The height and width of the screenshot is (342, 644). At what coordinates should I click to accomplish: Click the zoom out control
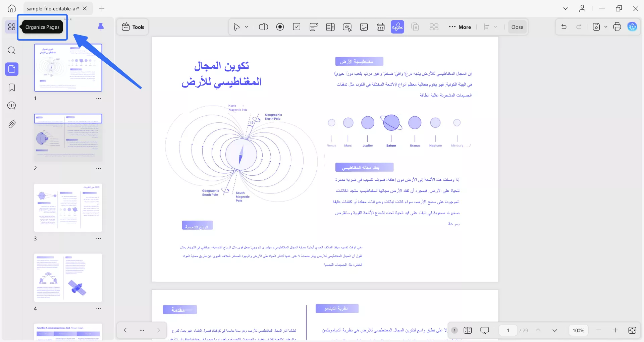pos(598,330)
